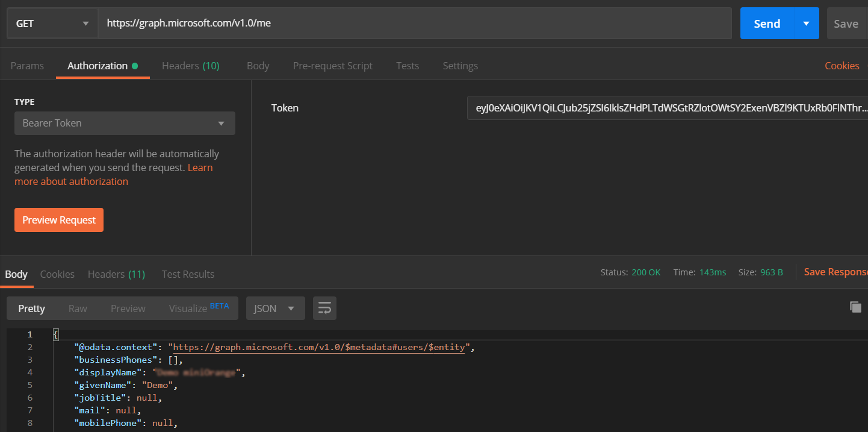Toggle the line wrap icon
868x432 pixels.
[x=324, y=308]
